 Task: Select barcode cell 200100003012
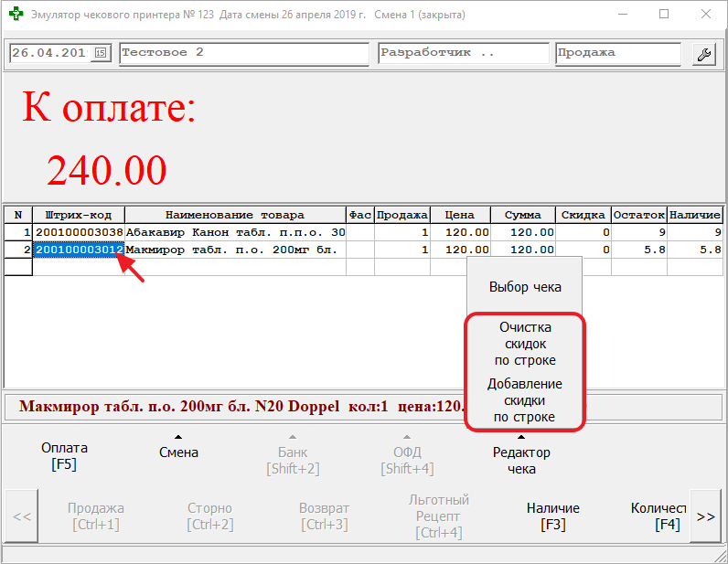[x=78, y=250]
